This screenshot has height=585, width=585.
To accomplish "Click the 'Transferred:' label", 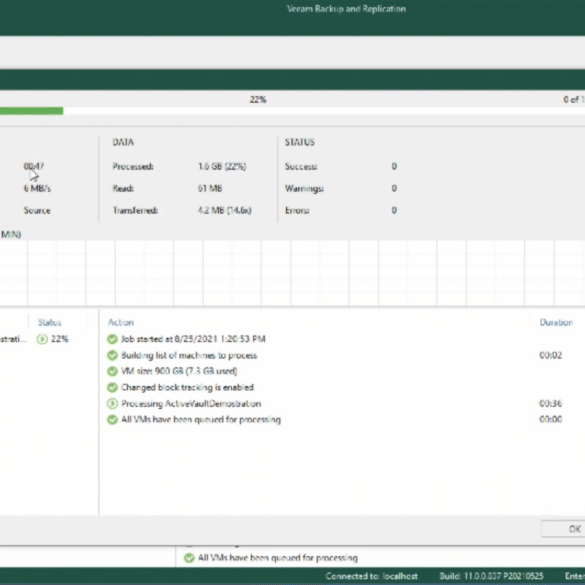I will pyautogui.click(x=135, y=210).
